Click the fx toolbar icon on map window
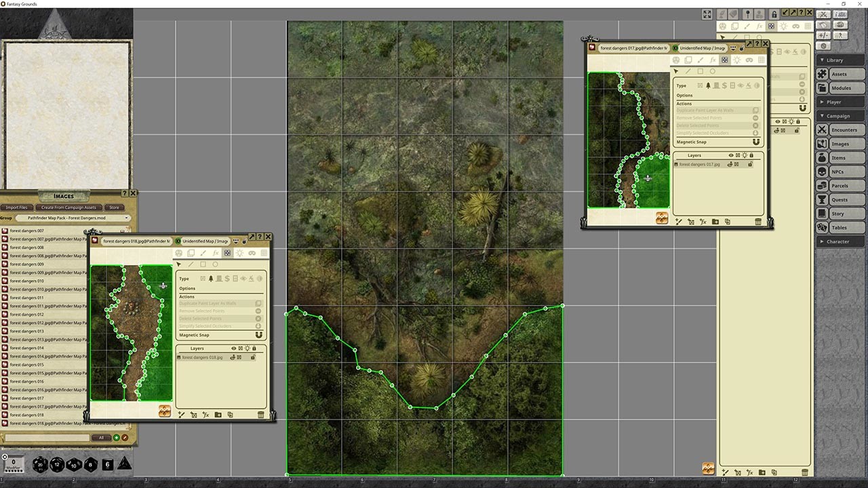This screenshot has width=868, height=488. pyautogui.click(x=215, y=253)
